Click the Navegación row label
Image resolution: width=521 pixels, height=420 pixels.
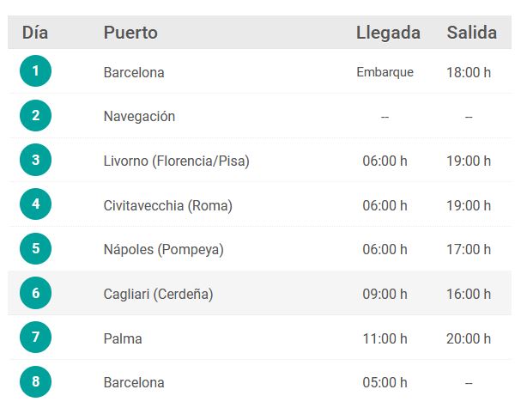tap(139, 117)
